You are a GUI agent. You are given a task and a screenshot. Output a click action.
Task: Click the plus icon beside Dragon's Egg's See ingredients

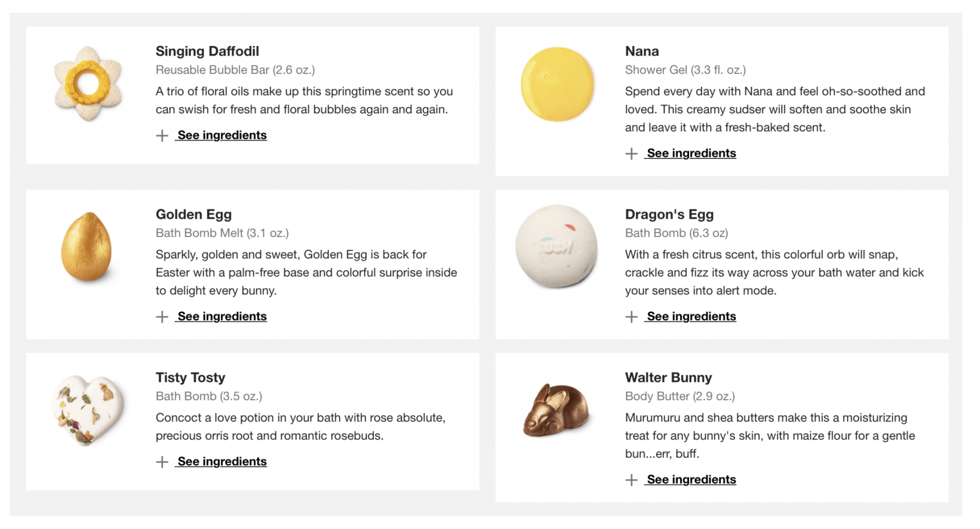click(631, 316)
